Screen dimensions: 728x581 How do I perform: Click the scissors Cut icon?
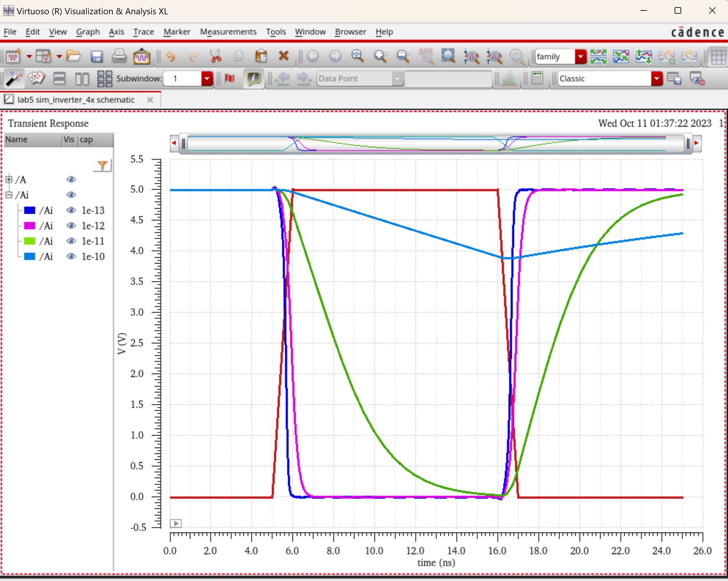coord(216,56)
